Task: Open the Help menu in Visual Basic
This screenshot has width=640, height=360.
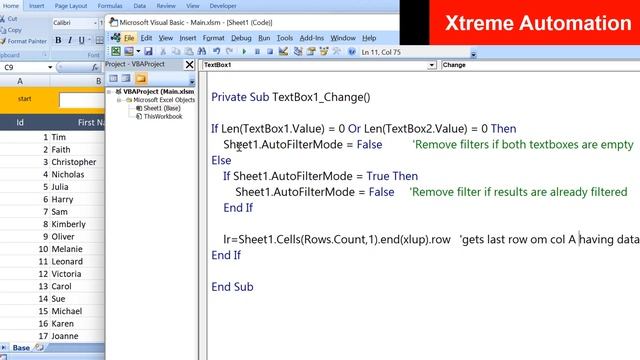Action: [x=369, y=38]
